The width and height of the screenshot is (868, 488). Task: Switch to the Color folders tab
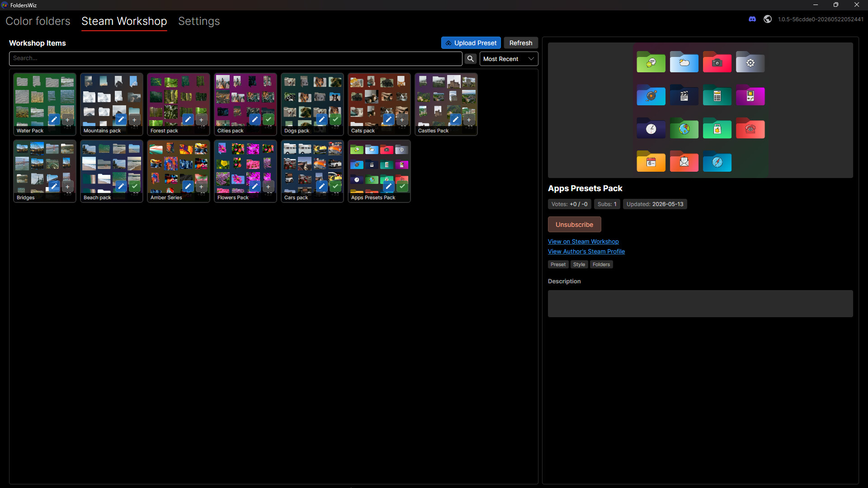click(38, 21)
